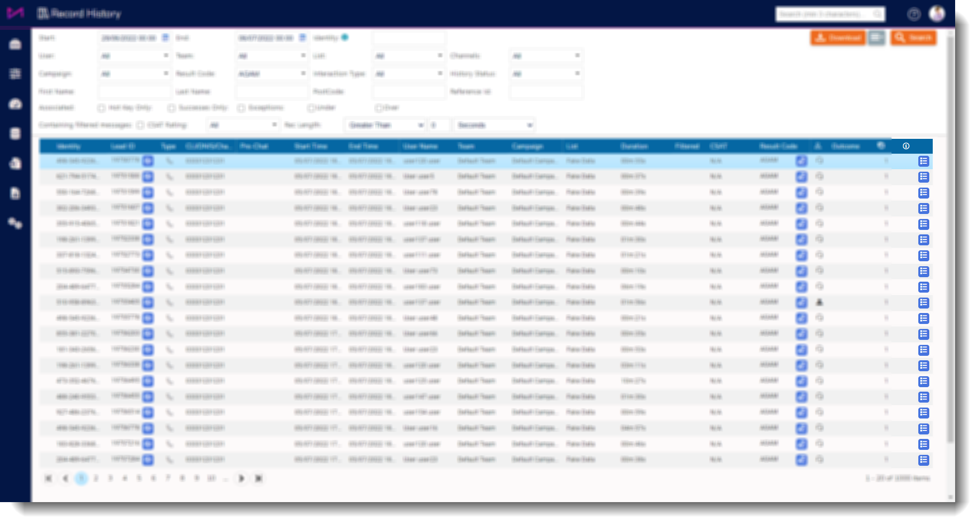Open the User dropdown
Screen dimensions: 980x527
134,56
